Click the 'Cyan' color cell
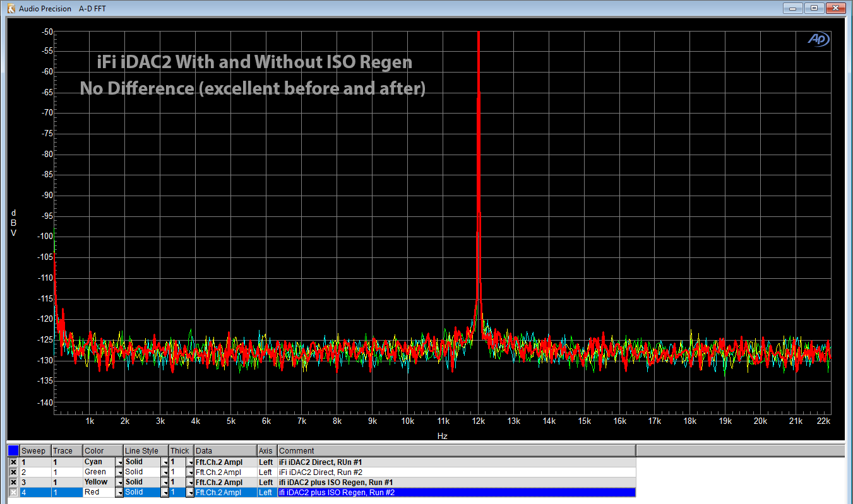 point(98,462)
